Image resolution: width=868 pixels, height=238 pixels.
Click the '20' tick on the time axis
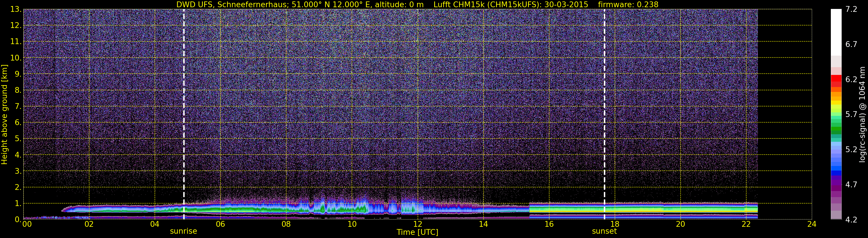coord(680,224)
